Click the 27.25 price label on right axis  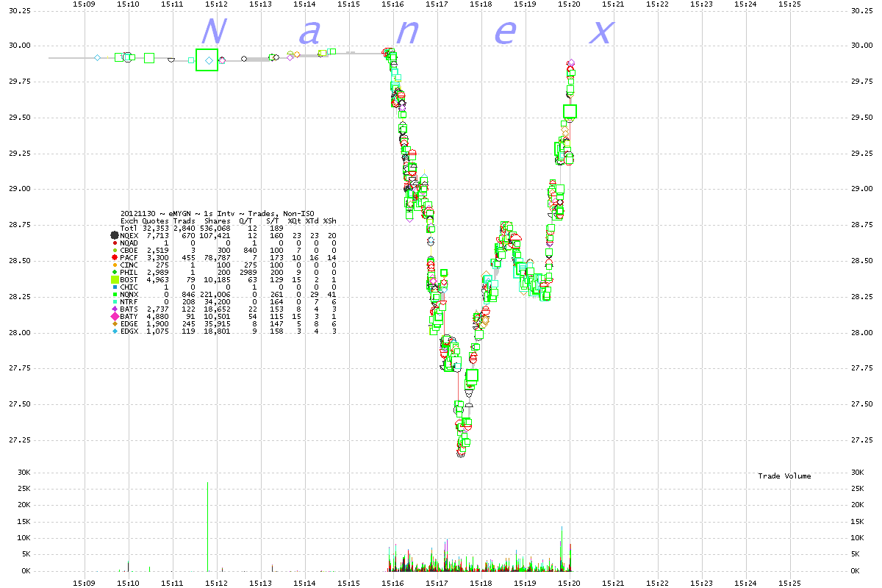coord(861,440)
